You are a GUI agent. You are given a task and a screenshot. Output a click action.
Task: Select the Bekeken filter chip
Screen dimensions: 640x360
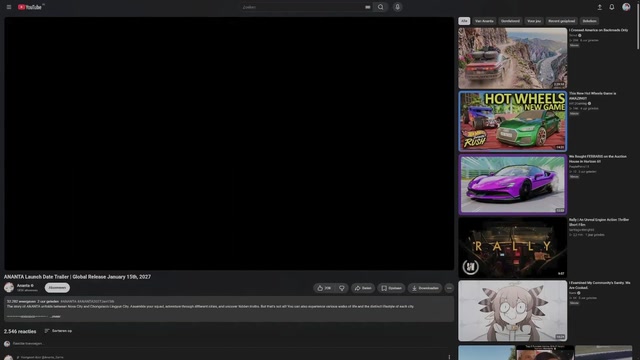point(589,21)
